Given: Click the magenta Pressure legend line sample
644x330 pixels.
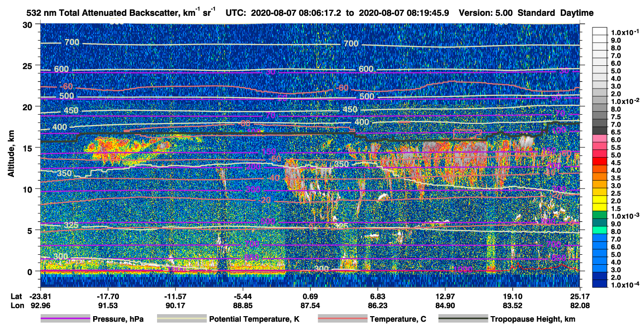Looking at the screenshot, I should [x=65, y=319].
